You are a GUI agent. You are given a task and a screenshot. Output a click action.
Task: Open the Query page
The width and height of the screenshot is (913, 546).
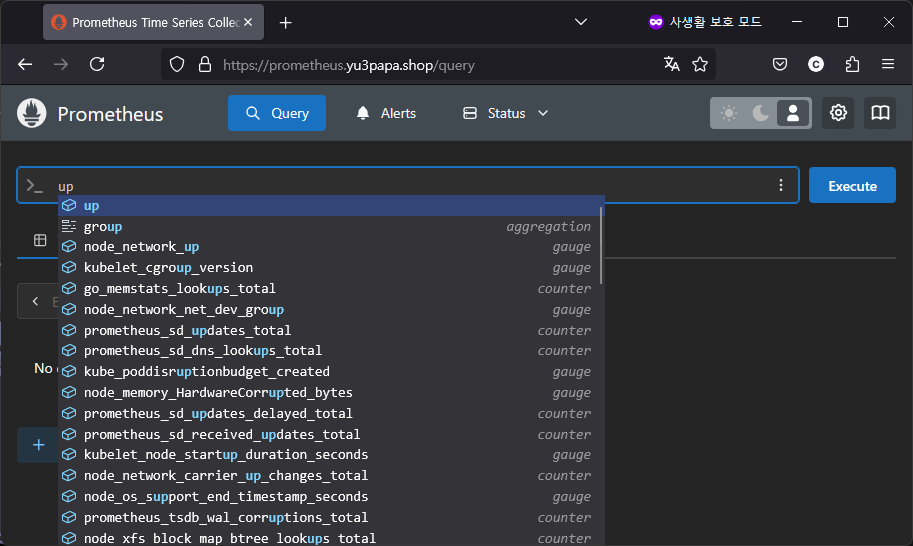277,113
